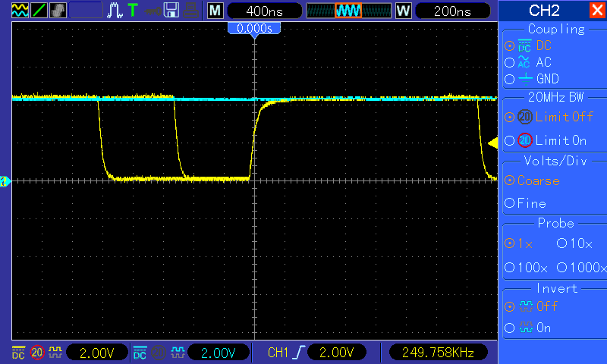
Task: Turn Invert Off
Action: (x=530, y=306)
